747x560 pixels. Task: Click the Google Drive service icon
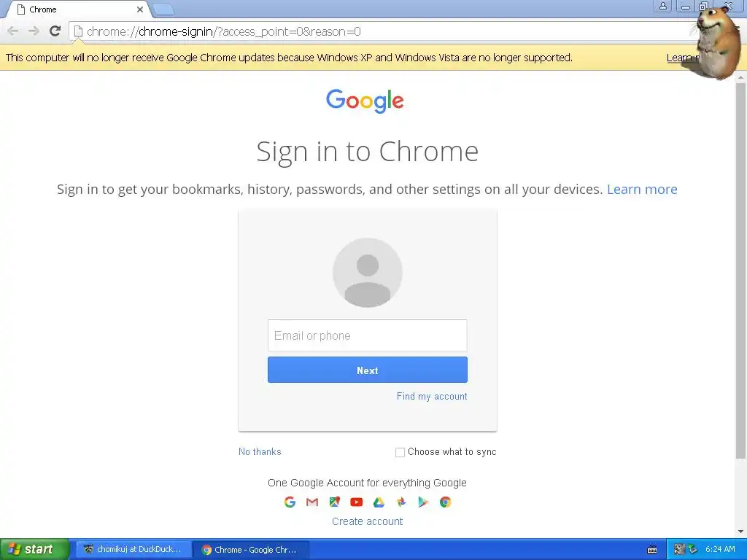click(x=379, y=502)
